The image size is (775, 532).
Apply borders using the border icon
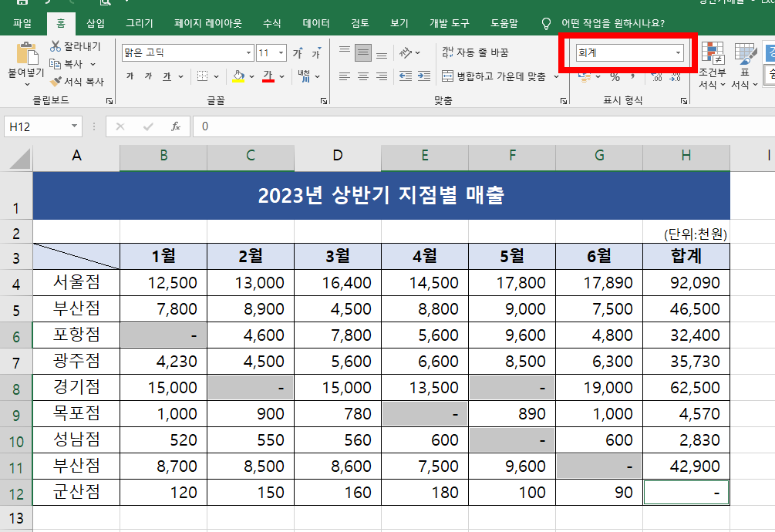[x=202, y=76]
